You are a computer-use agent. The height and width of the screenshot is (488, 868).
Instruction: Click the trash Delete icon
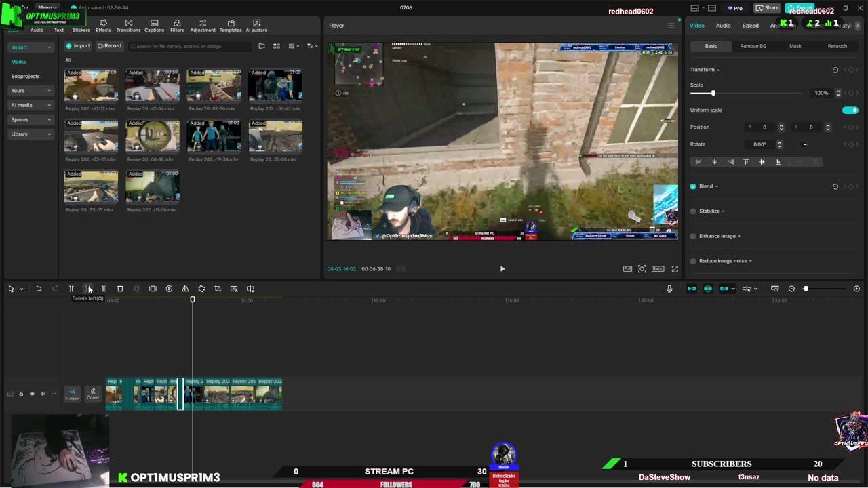coord(120,289)
